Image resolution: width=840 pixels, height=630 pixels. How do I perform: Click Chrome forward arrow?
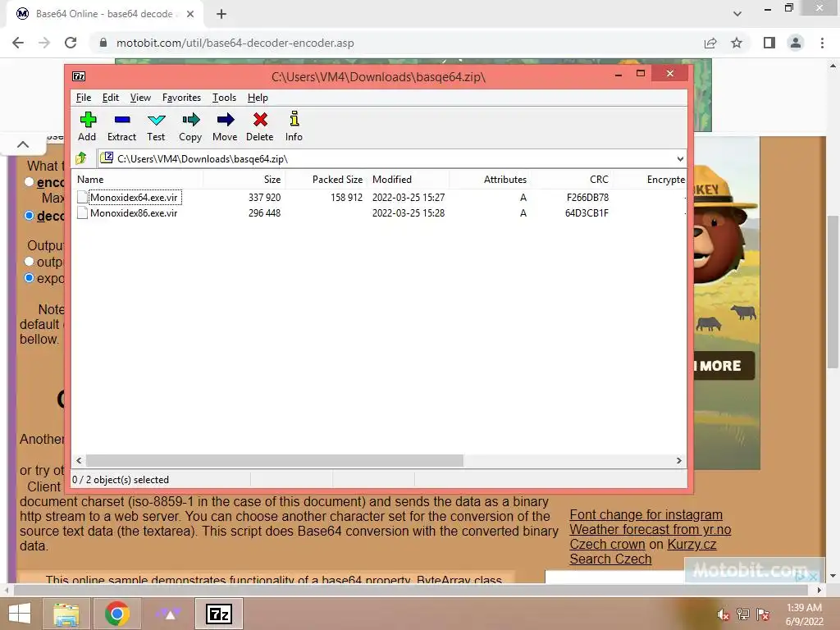pyautogui.click(x=44, y=43)
